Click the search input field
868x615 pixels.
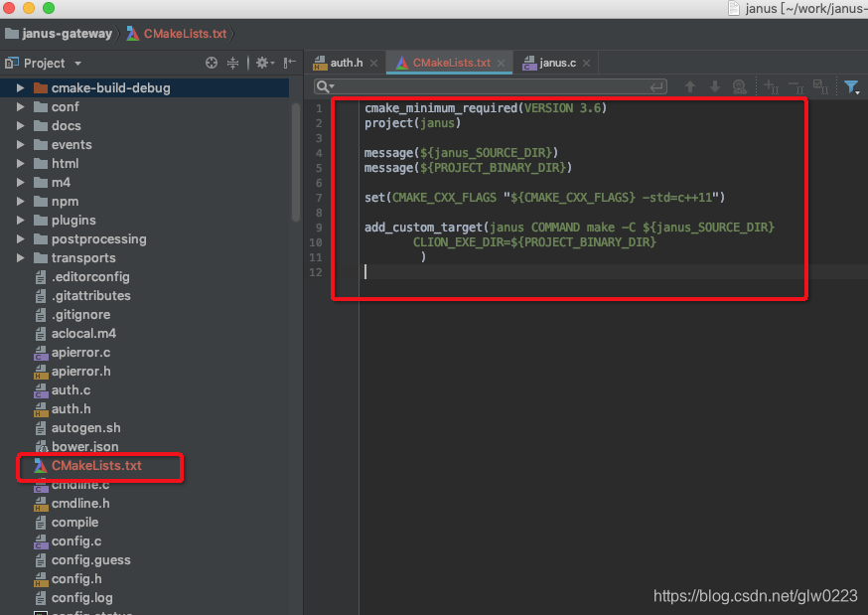click(x=491, y=86)
